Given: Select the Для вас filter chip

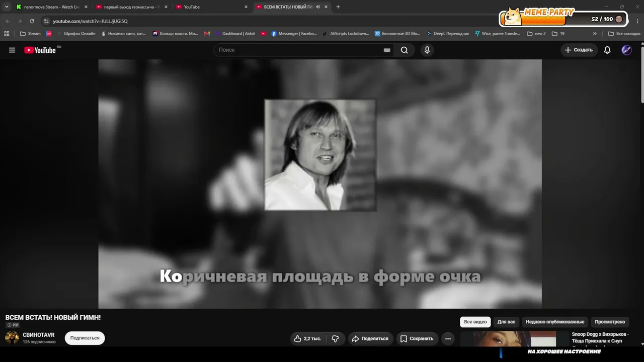Looking at the screenshot, I should [x=506, y=322].
